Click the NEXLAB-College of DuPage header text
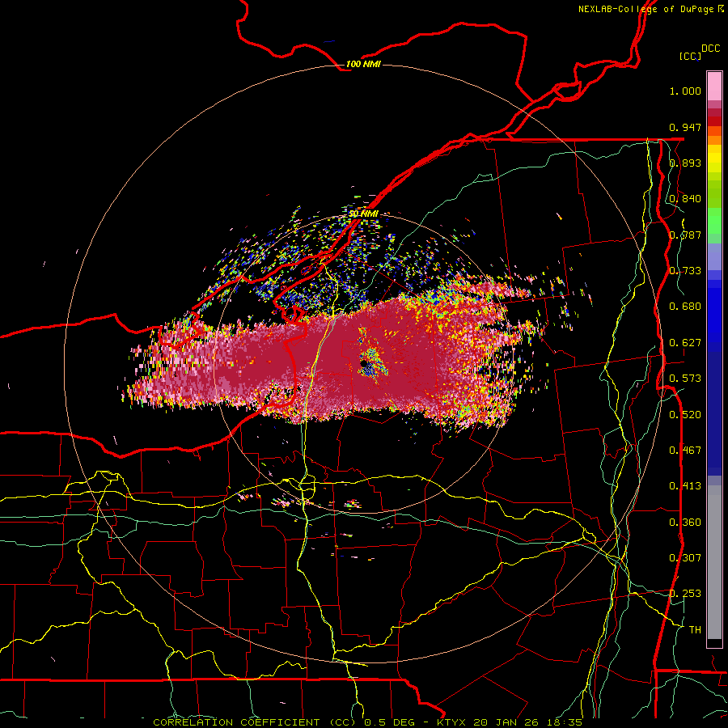 651,9
